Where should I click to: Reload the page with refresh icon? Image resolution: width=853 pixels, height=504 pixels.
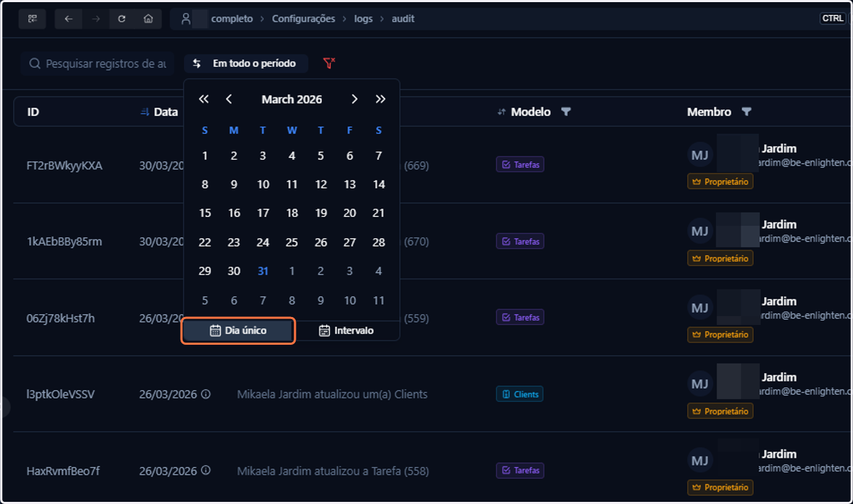[x=122, y=19]
